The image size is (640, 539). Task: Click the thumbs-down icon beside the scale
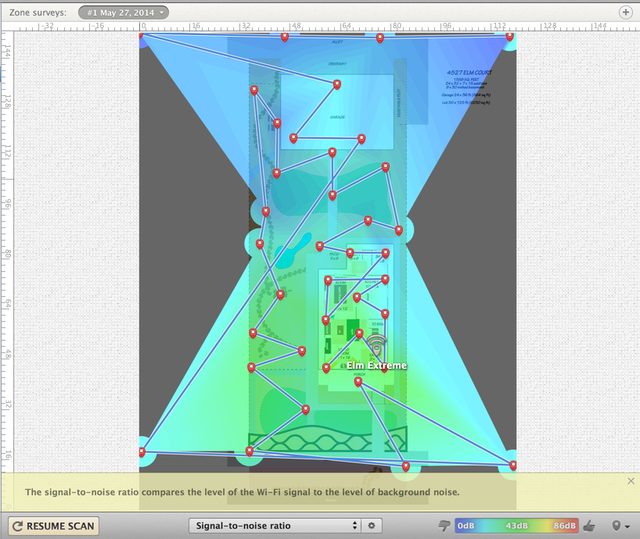coord(444,525)
